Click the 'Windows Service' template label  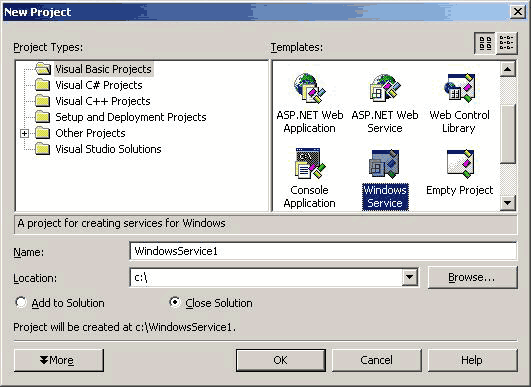pyautogui.click(x=385, y=196)
